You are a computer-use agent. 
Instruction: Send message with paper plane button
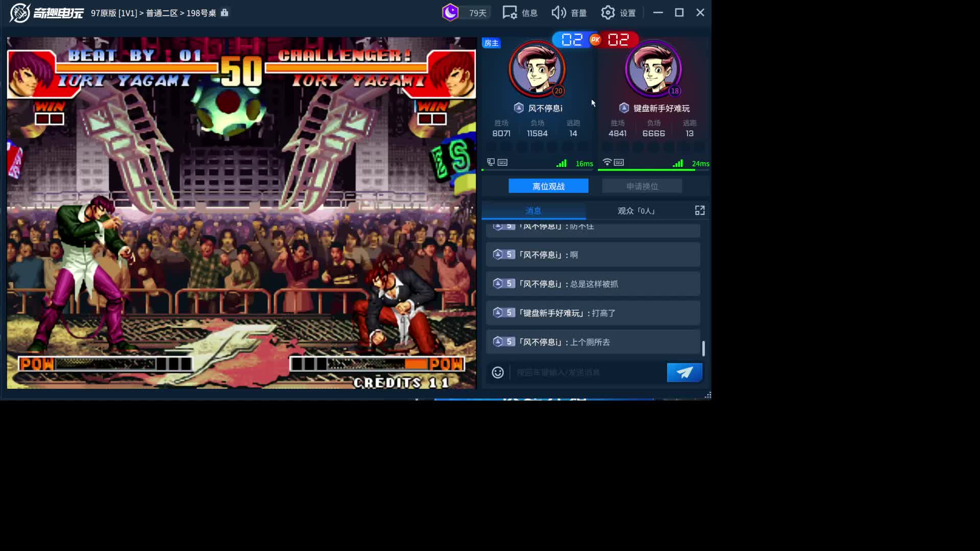pyautogui.click(x=684, y=372)
